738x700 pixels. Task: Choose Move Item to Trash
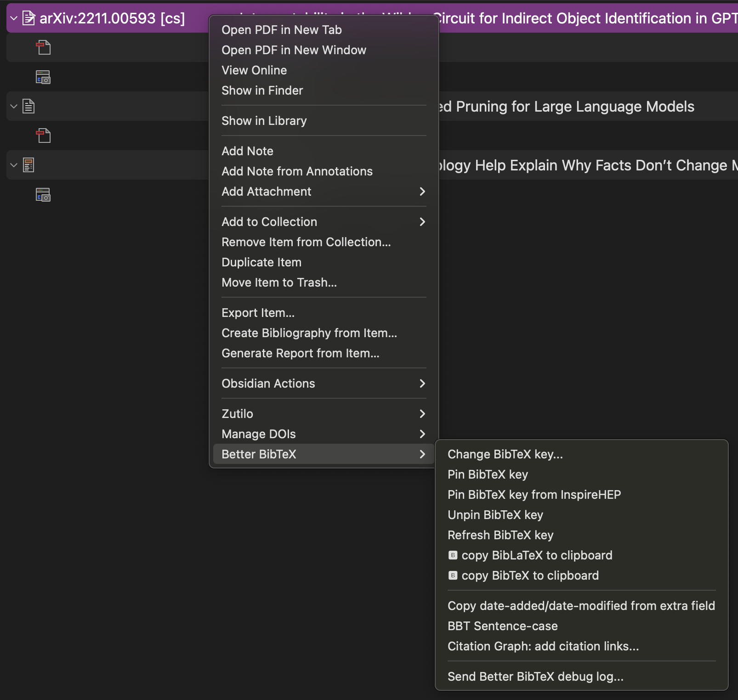(x=279, y=282)
